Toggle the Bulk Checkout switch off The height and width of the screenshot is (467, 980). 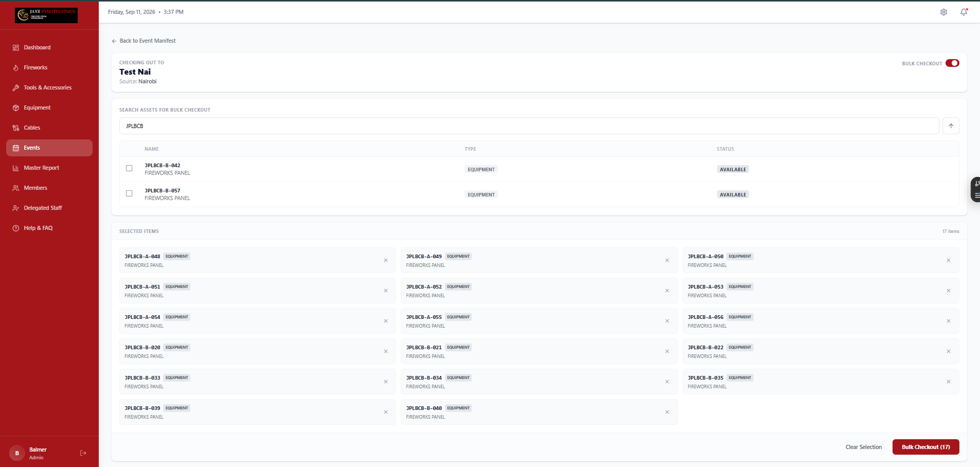point(952,63)
